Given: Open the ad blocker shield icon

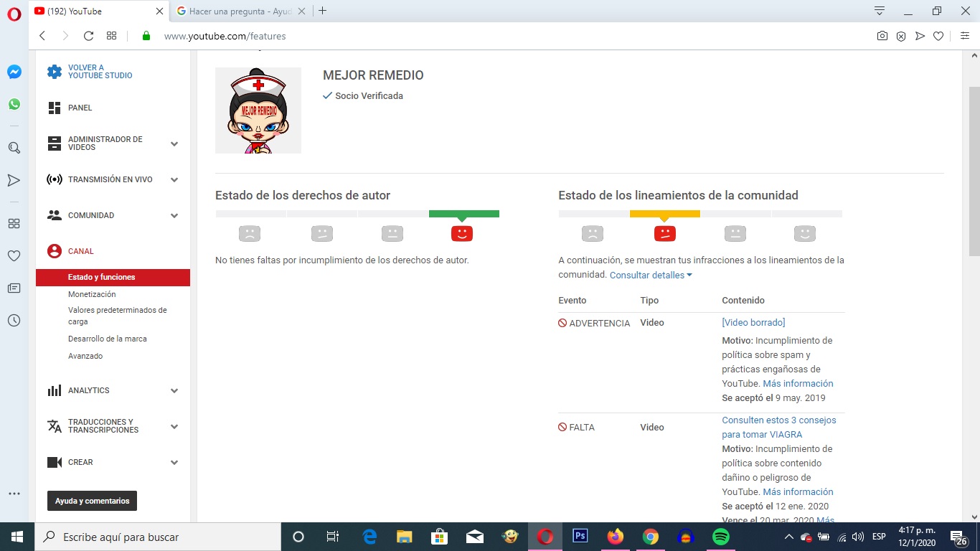Looking at the screenshot, I should click(901, 36).
